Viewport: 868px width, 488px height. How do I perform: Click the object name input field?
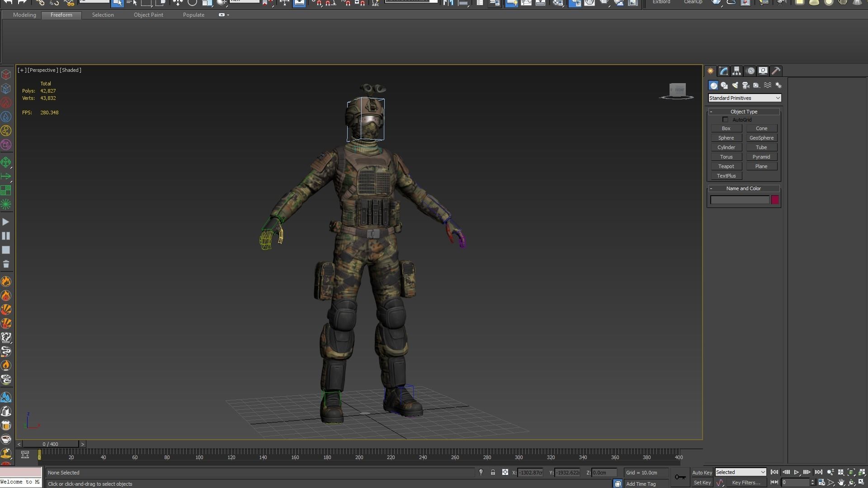point(740,200)
